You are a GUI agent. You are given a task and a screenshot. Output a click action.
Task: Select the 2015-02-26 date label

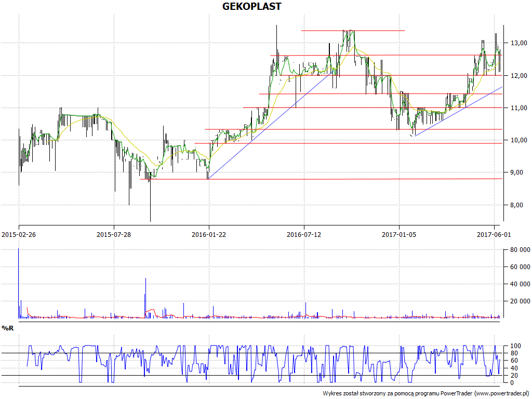pyautogui.click(x=19, y=234)
